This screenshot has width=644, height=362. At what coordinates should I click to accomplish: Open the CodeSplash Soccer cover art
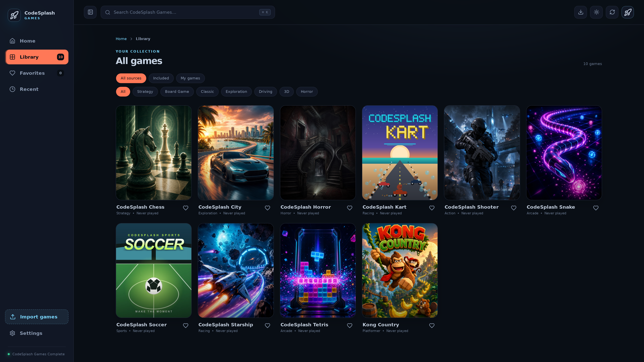click(x=154, y=270)
